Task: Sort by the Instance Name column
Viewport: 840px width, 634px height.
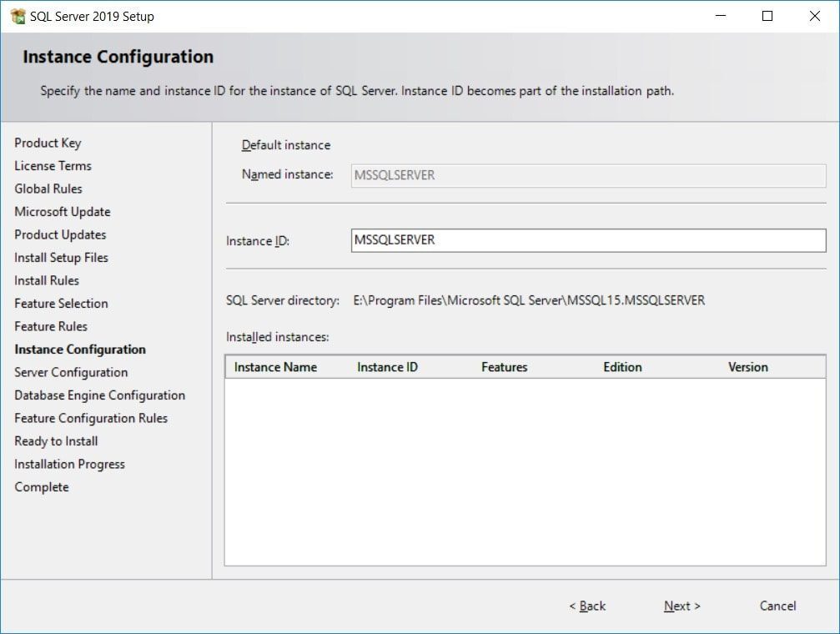Action: tap(276, 367)
